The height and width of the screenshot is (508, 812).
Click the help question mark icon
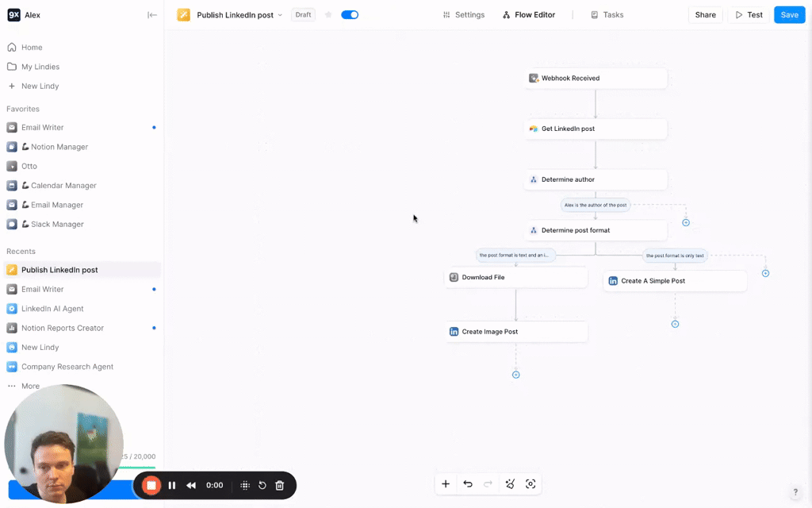pyautogui.click(x=795, y=492)
